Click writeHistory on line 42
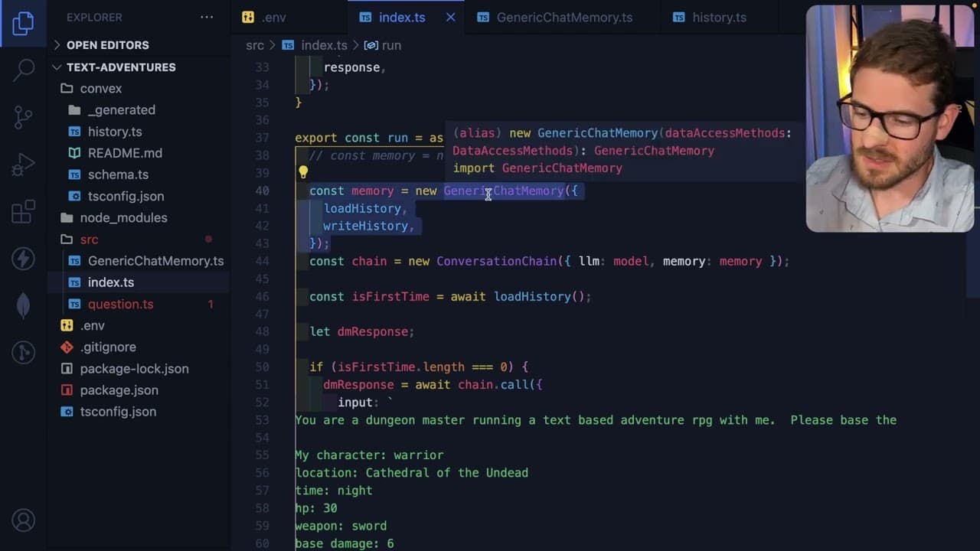Viewport: 980px width, 551px height. coord(365,226)
